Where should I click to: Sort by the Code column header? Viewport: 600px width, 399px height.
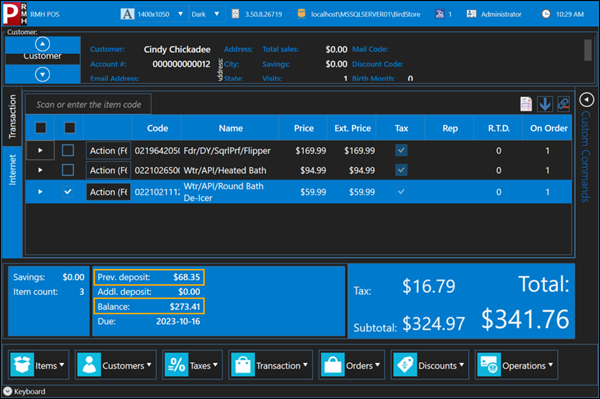[x=157, y=128]
